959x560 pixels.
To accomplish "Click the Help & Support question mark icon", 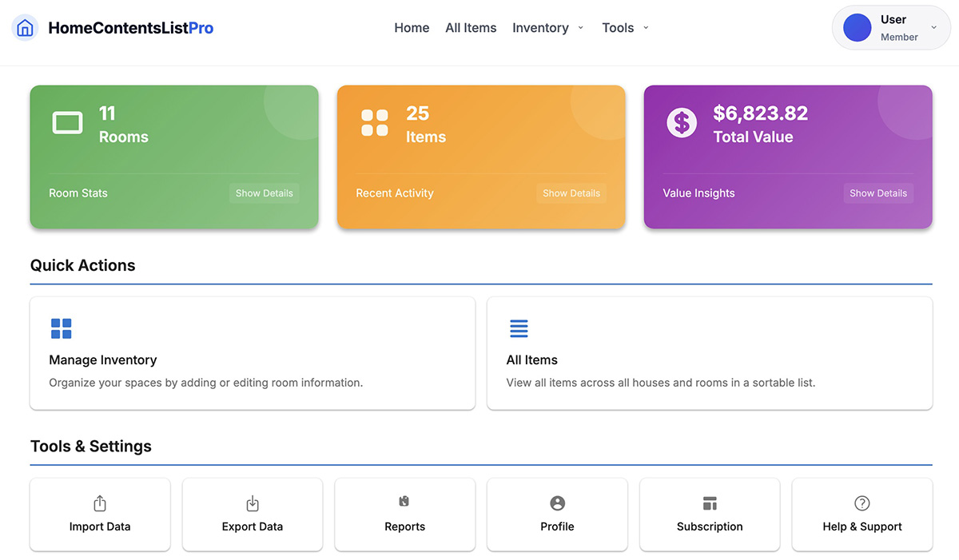I will [x=862, y=503].
